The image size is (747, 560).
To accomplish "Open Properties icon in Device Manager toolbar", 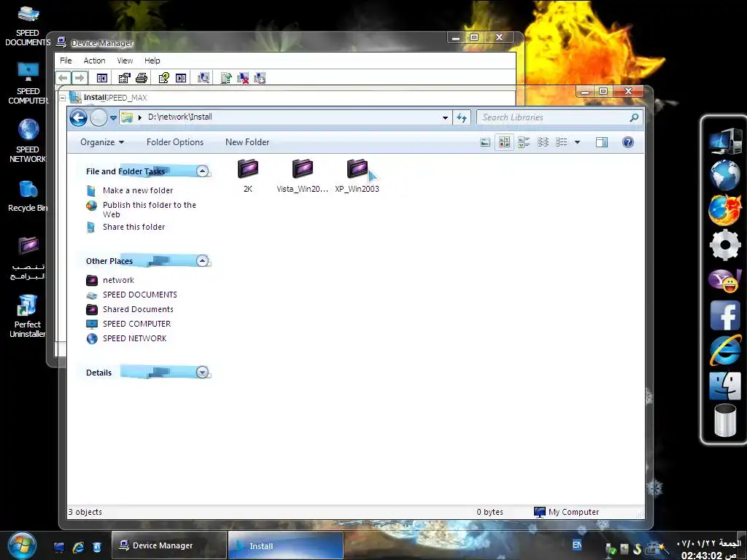I will click(124, 78).
